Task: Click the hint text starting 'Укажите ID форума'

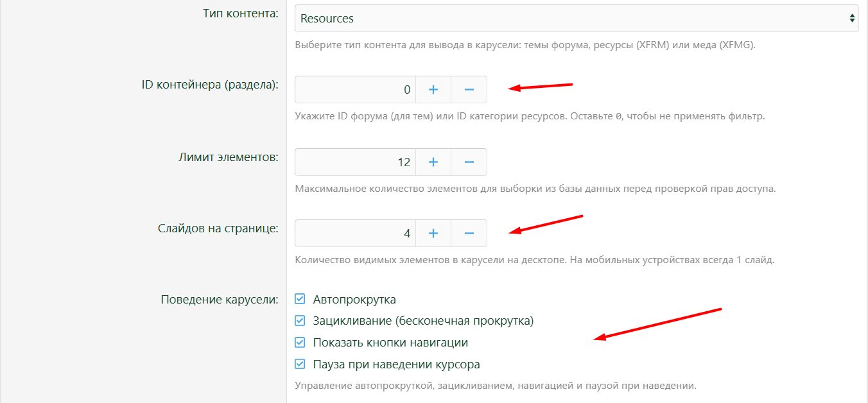Action: click(530, 117)
